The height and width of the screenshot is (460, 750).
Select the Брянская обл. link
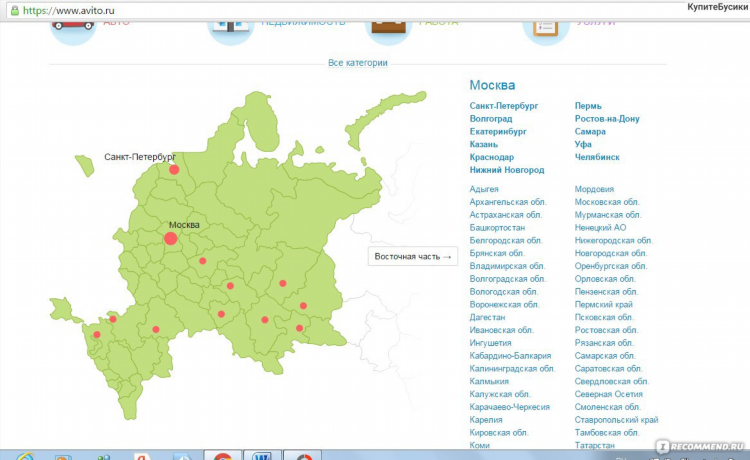tap(497, 253)
